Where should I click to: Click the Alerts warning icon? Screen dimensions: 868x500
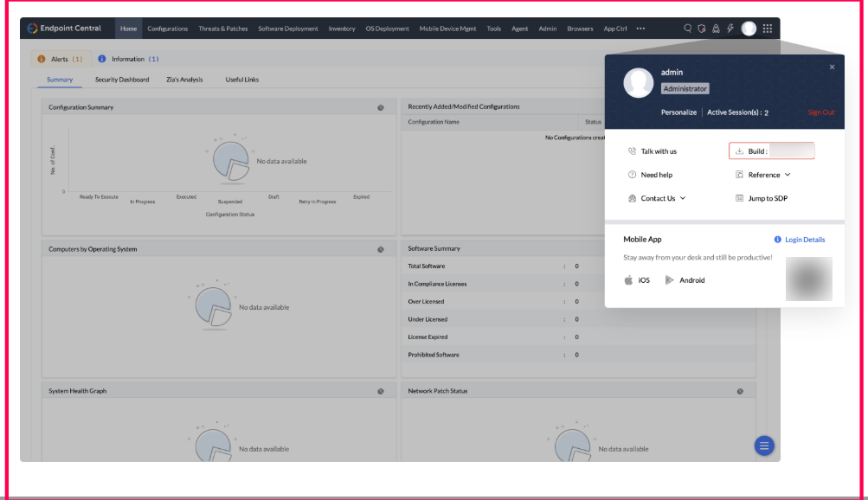coord(42,59)
